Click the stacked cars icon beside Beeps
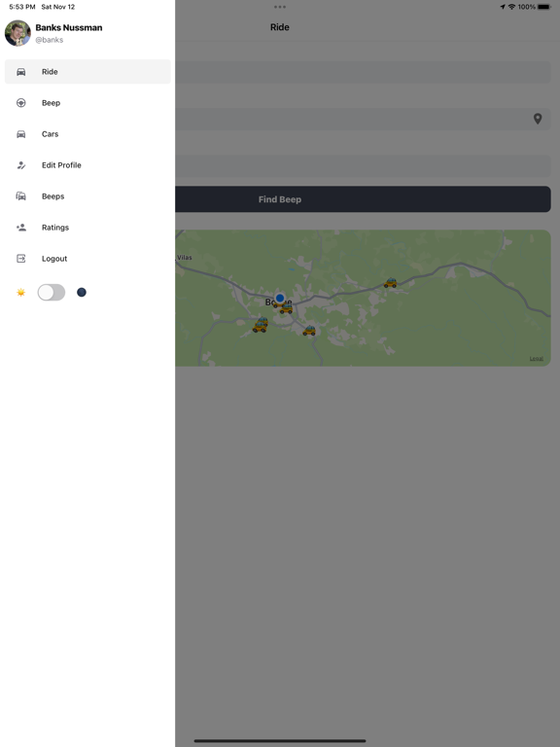 click(21, 196)
